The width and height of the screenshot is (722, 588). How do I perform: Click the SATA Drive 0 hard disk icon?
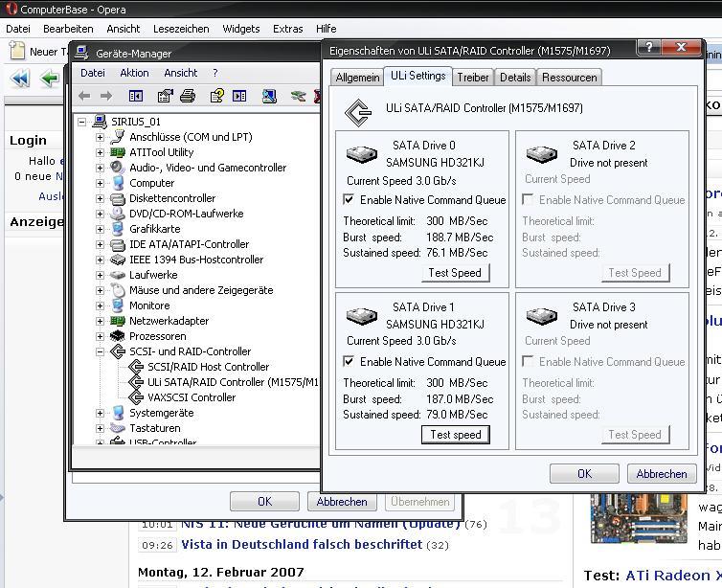[361, 154]
